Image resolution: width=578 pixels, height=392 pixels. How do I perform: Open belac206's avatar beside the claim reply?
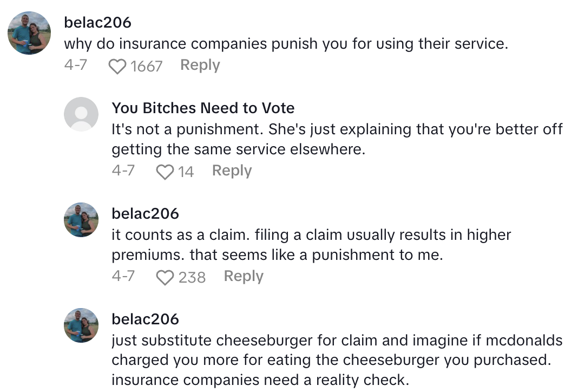pyautogui.click(x=81, y=220)
